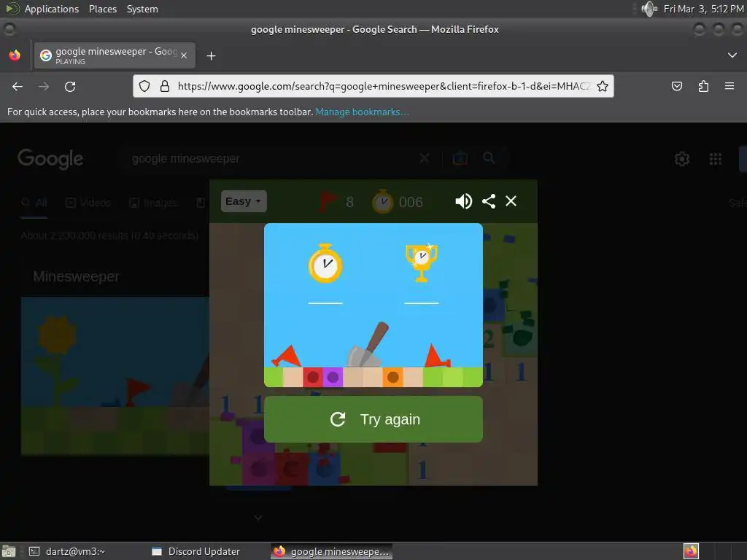Click the forward navigation arrow
Viewport: 747px width, 560px height.
point(44,87)
